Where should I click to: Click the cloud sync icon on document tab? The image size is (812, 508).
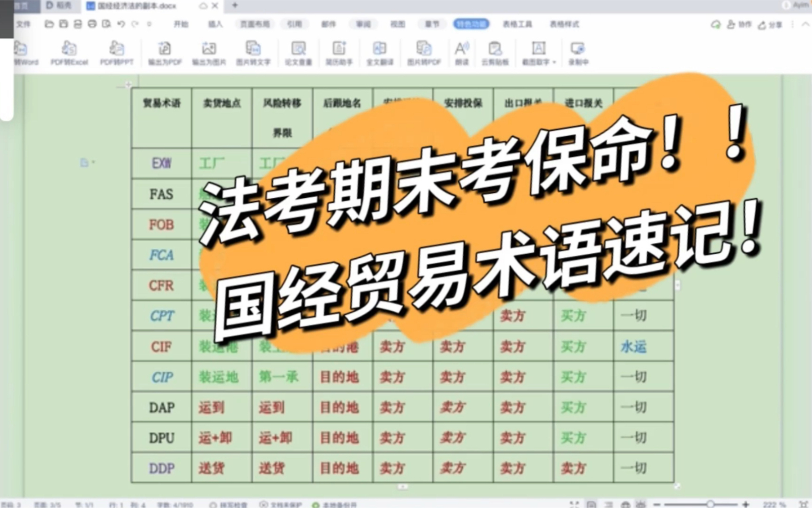(203, 6)
